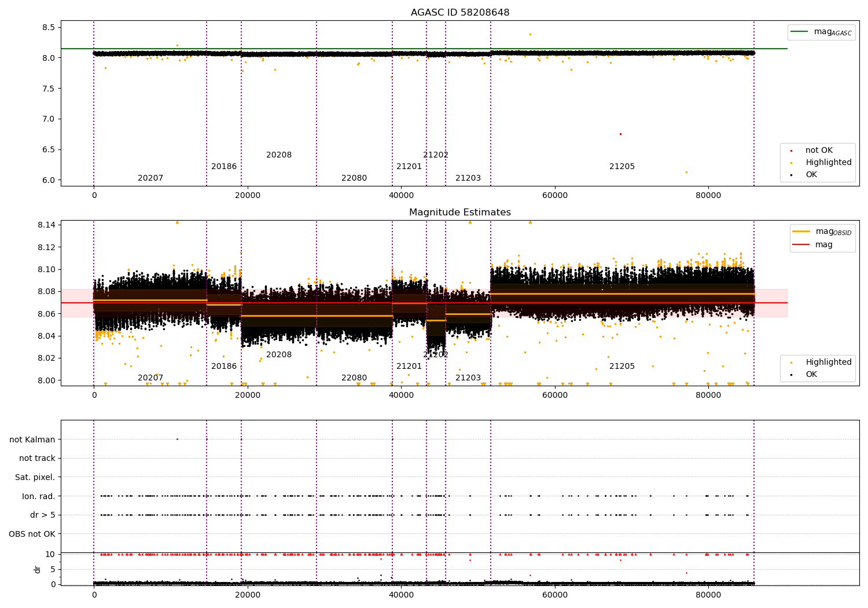Select the 8.08 y-axis tick label
Viewport: 868px width, 608px height.
point(46,292)
